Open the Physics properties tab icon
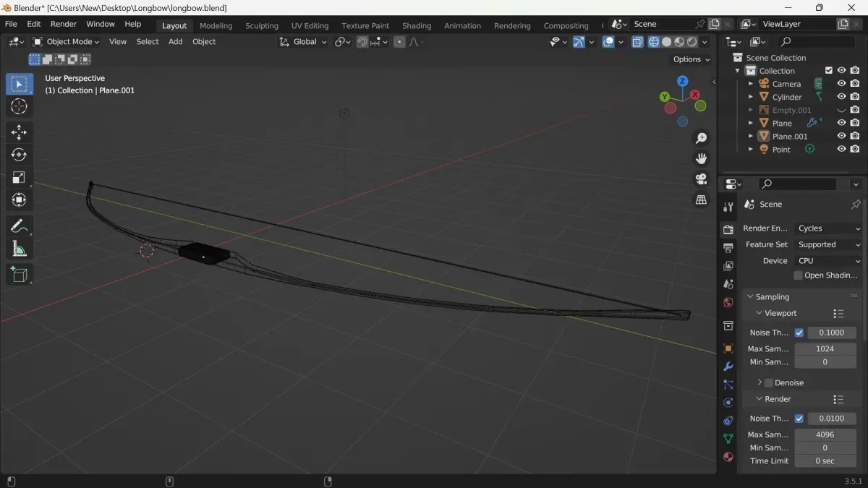 728,403
